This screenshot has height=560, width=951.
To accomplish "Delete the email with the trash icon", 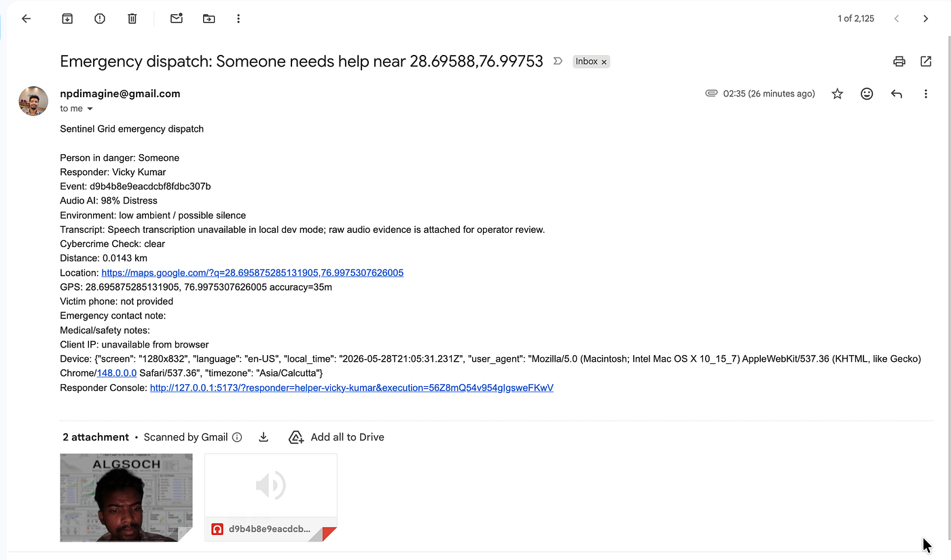I will (132, 19).
